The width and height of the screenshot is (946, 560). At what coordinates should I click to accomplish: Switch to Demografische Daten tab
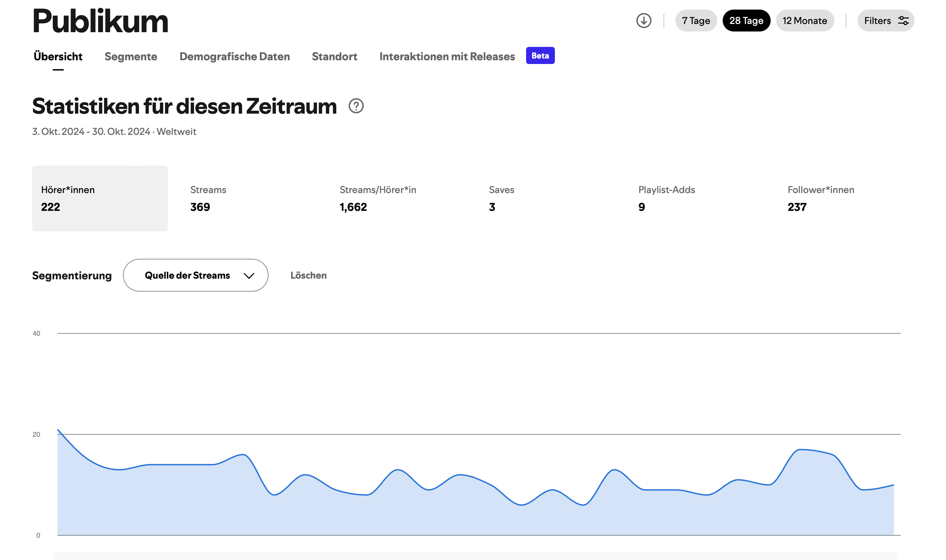click(234, 56)
